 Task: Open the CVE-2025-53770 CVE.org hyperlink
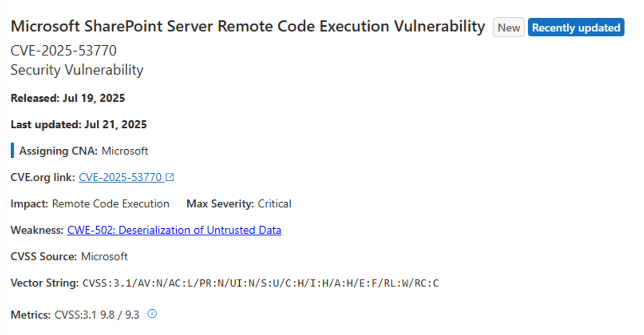[x=121, y=177]
